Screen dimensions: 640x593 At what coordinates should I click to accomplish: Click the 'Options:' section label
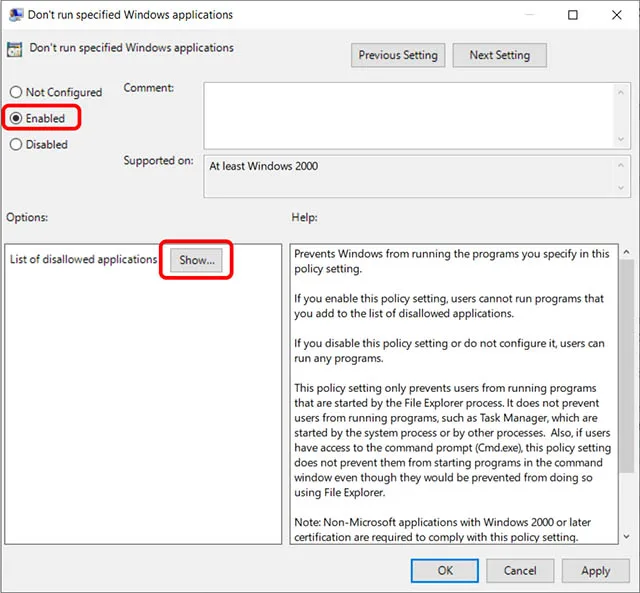point(27,217)
